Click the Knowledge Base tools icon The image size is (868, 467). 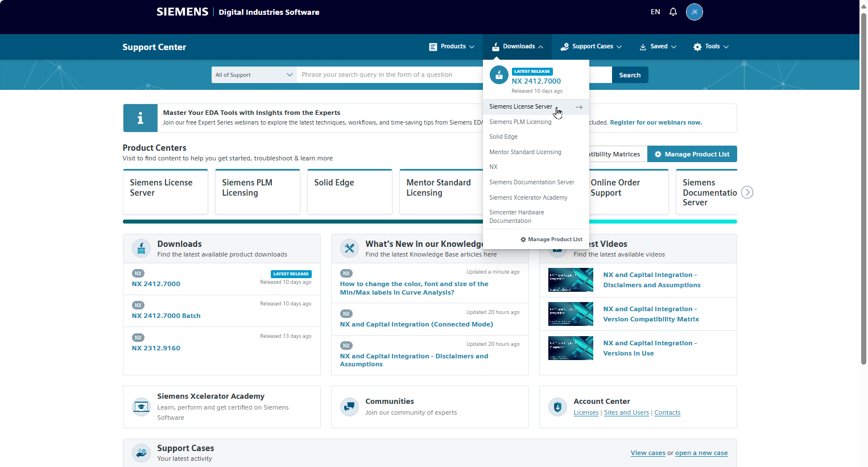point(349,249)
